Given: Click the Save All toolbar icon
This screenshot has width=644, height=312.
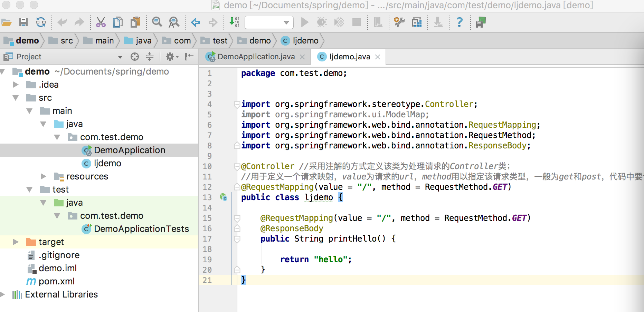Looking at the screenshot, I should coord(23,22).
